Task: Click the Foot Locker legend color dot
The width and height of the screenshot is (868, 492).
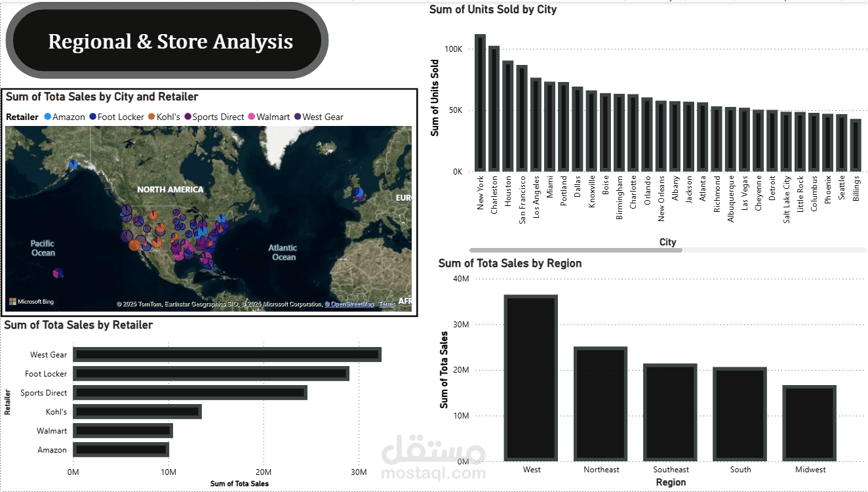Action: coord(92,117)
